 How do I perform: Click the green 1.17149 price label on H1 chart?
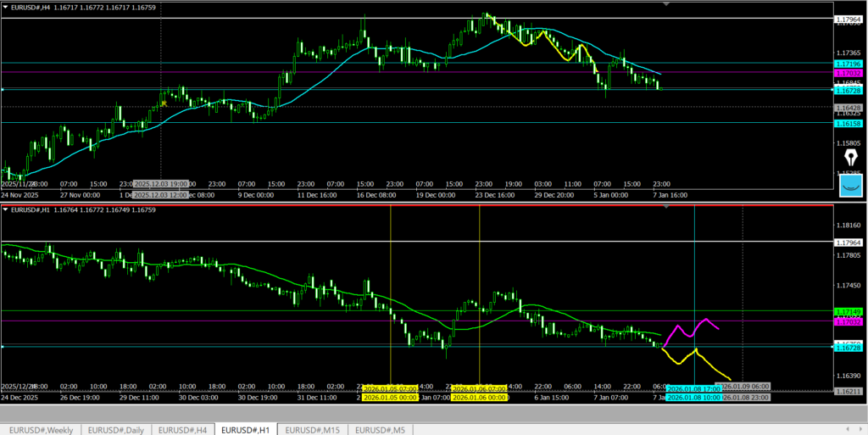tap(848, 311)
